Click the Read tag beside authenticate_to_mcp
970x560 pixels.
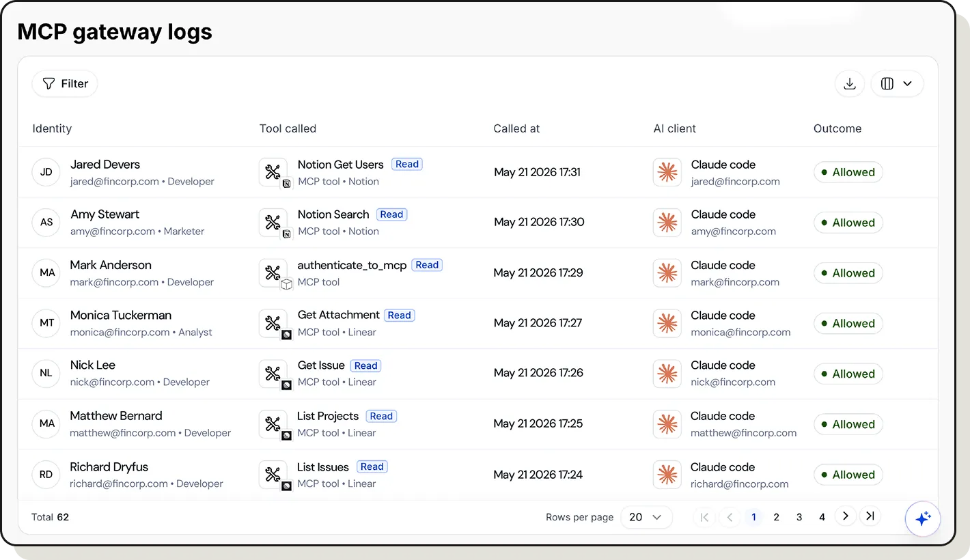(427, 265)
